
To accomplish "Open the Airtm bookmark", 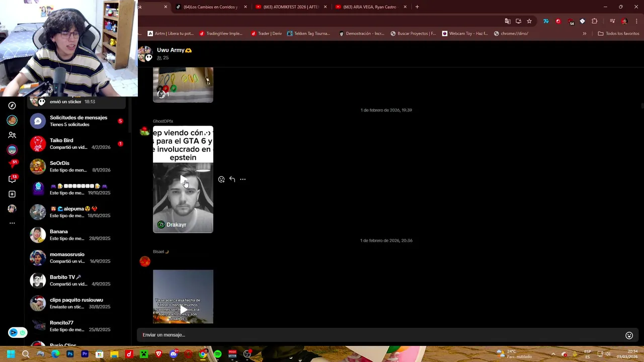I will [x=171, y=34].
